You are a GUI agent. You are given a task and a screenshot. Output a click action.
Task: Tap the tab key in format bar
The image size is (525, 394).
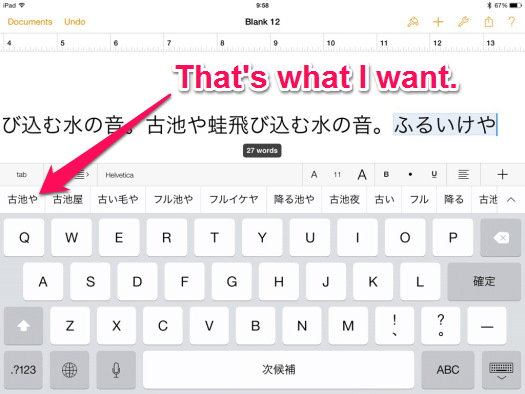tap(21, 175)
